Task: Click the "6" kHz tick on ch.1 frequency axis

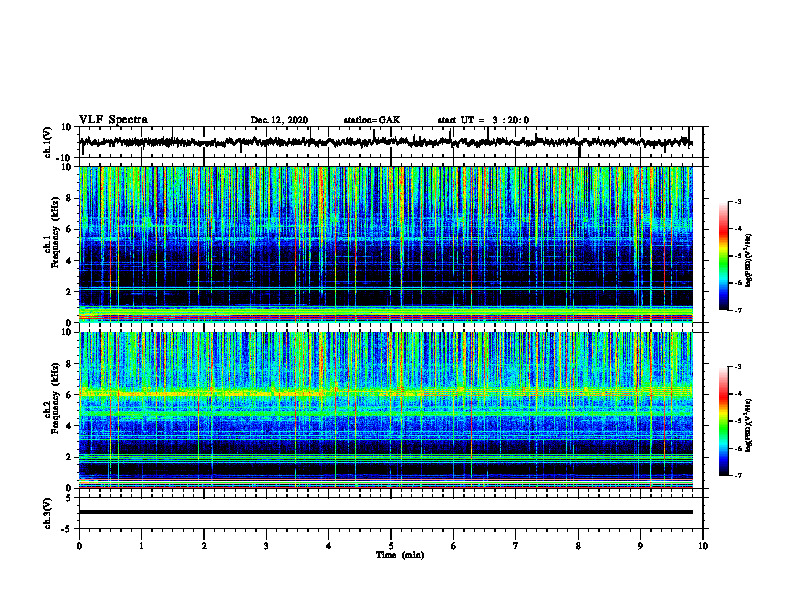Action: tap(69, 229)
